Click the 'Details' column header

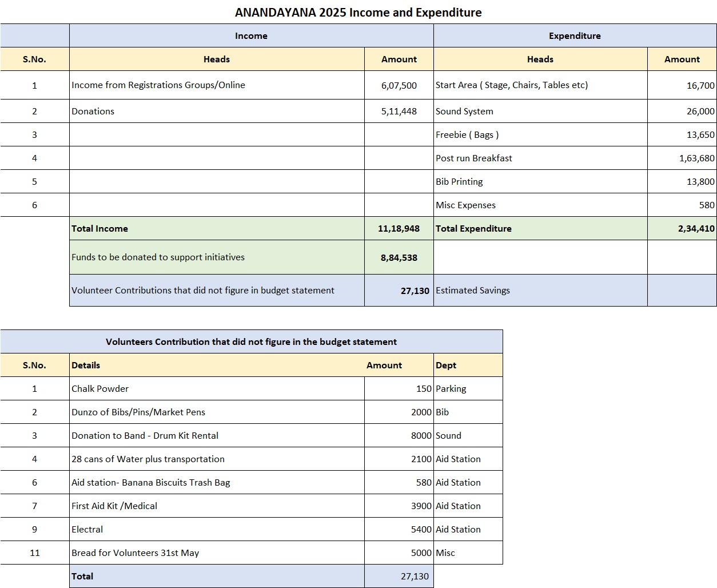217,365
